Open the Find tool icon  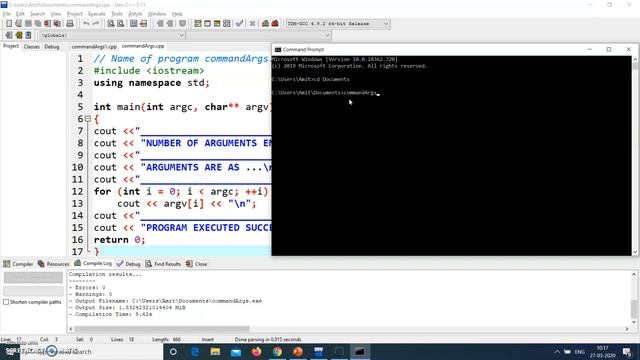pos(111,24)
